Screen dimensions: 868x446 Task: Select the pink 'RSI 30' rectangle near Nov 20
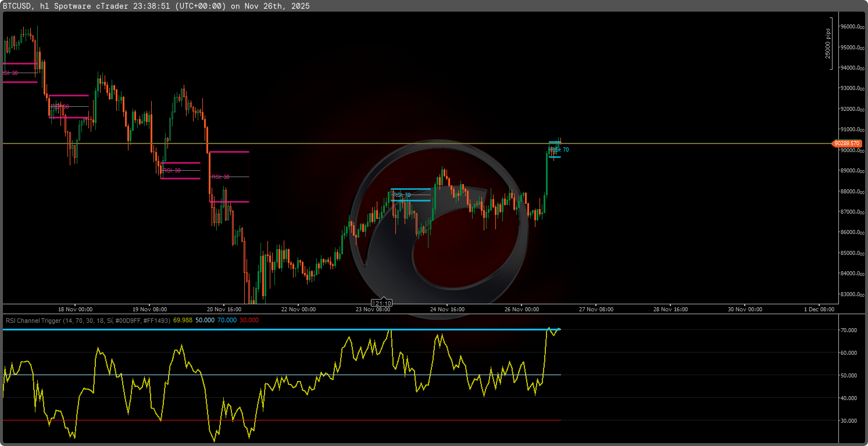[x=229, y=177]
